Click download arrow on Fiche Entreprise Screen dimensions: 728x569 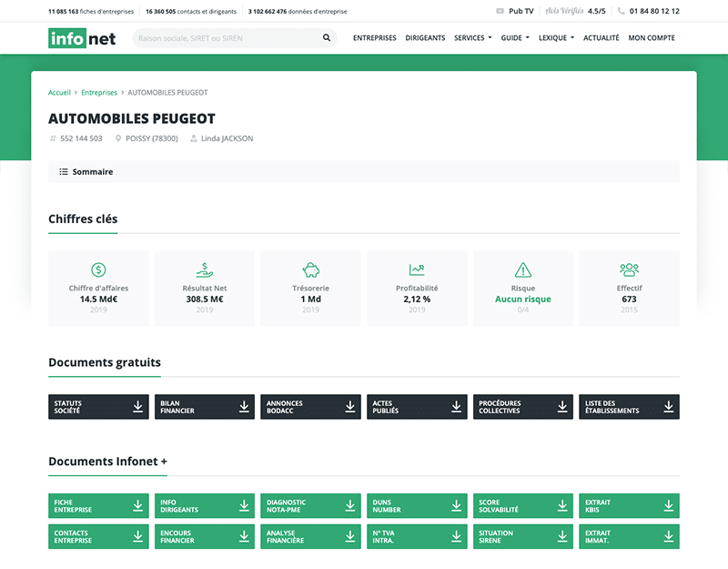tap(138, 506)
